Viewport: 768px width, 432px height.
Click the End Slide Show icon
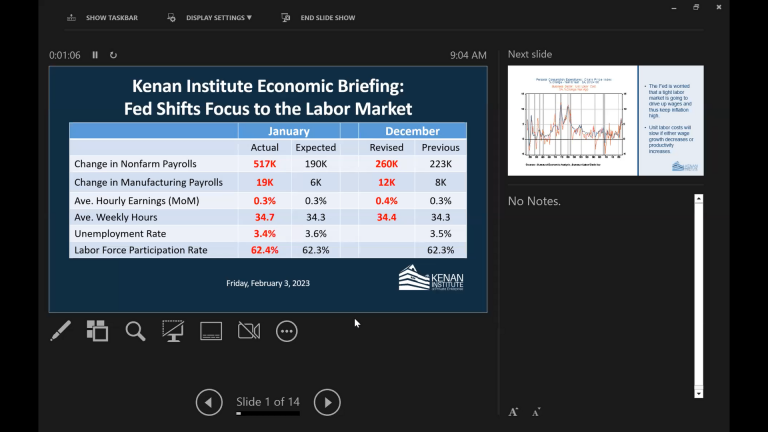(x=286, y=18)
